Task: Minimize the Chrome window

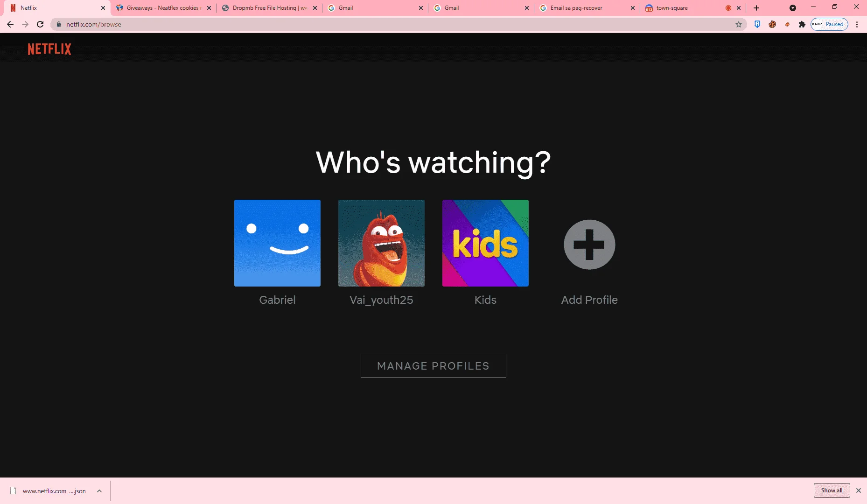Action: tap(813, 7)
